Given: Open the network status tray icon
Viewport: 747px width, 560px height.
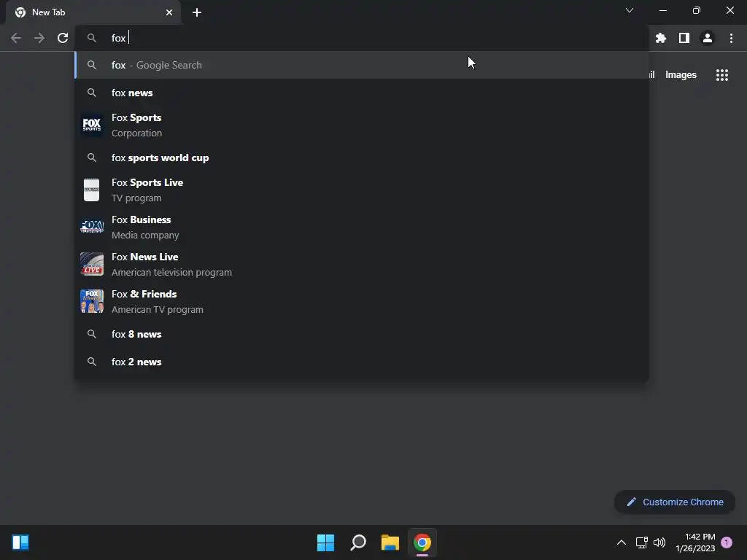Looking at the screenshot, I should click(641, 542).
